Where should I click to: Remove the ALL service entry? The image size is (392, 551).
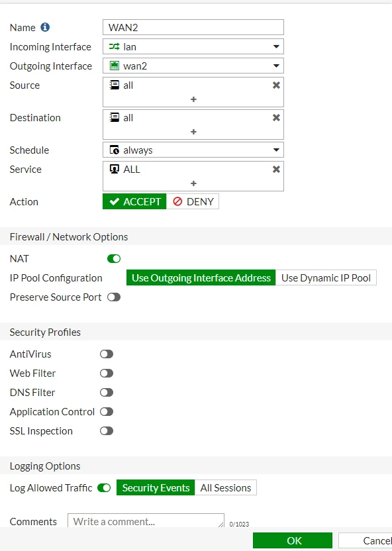[x=276, y=170]
